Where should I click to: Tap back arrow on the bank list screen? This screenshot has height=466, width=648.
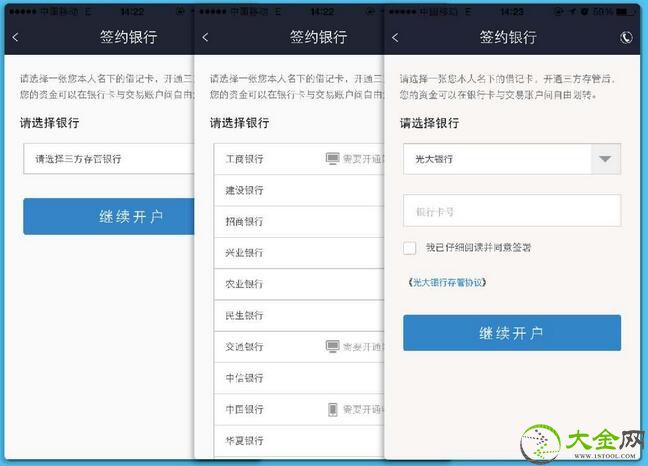pos(205,37)
